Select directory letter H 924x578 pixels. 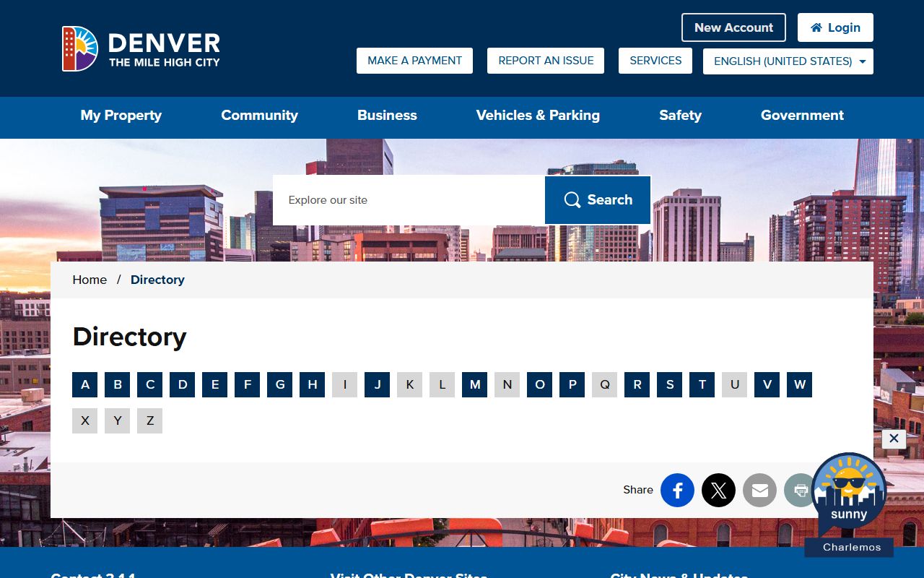(x=312, y=384)
